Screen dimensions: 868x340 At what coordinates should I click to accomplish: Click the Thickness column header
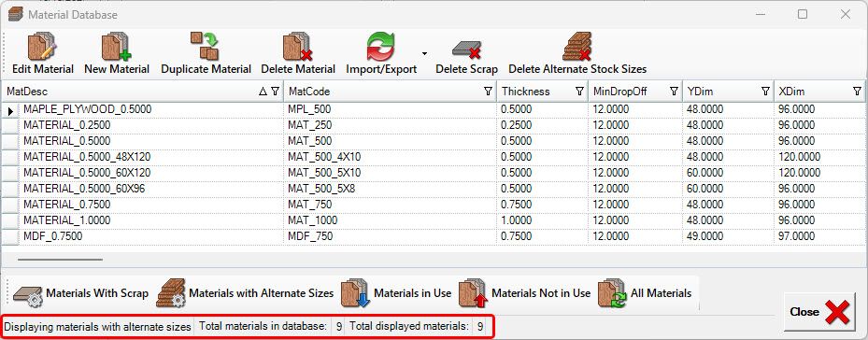click(x=542, y=92)
